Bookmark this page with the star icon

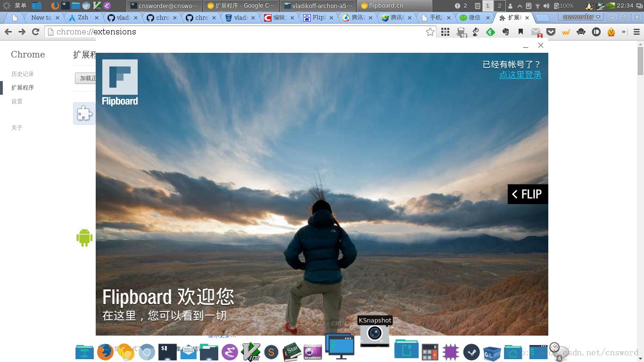pos(430,32)
